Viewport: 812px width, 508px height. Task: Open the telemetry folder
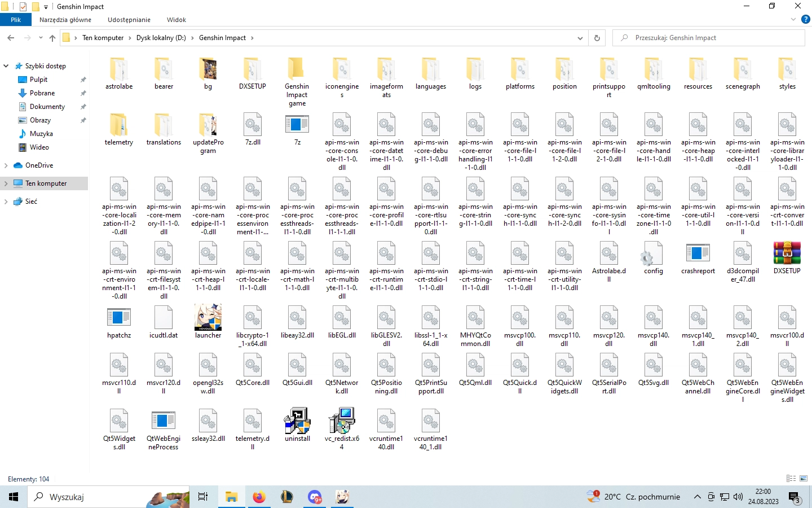click(x=119, y=129)
